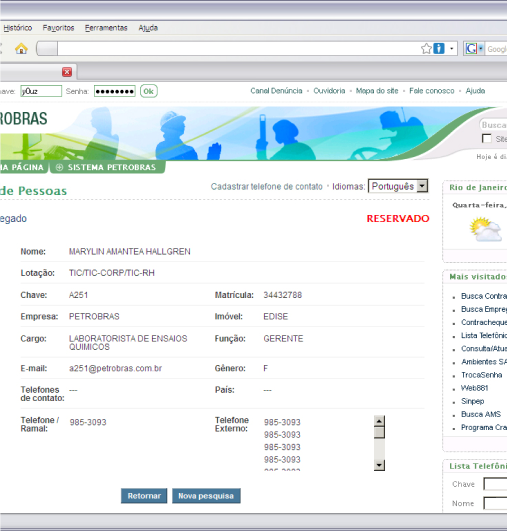Click the scroll-down arrow of phone list
This screenshot has width=507, height=531.
pyautogui.click(x=379, y=465)
